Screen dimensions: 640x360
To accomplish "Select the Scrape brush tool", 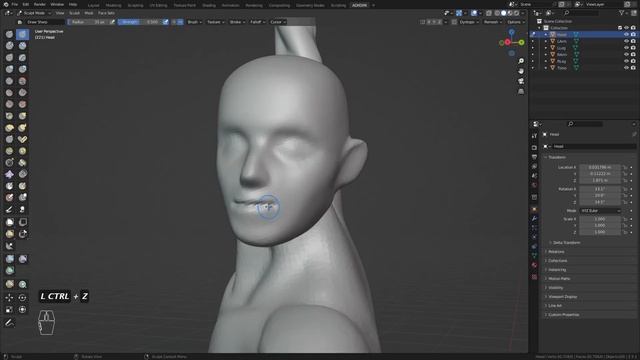I will (9, 104).
